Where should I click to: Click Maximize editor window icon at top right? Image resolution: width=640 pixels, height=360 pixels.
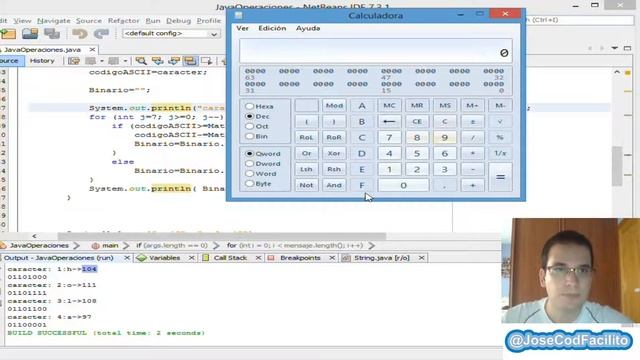click(x=627, y=48)
